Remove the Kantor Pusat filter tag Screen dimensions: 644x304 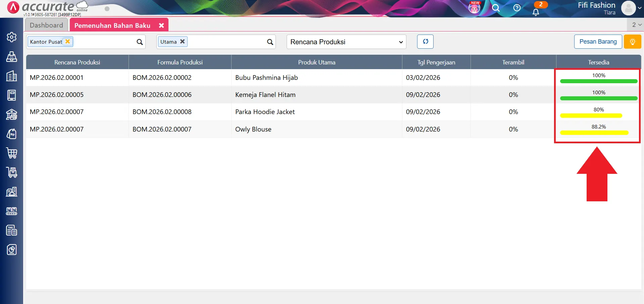coord(68,41)
